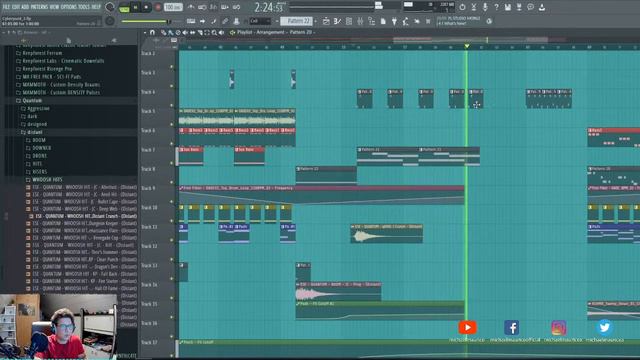Screen dimensions: 640x360
Task: Select the playlist playback speaker tool
Action: pos(222,33)
